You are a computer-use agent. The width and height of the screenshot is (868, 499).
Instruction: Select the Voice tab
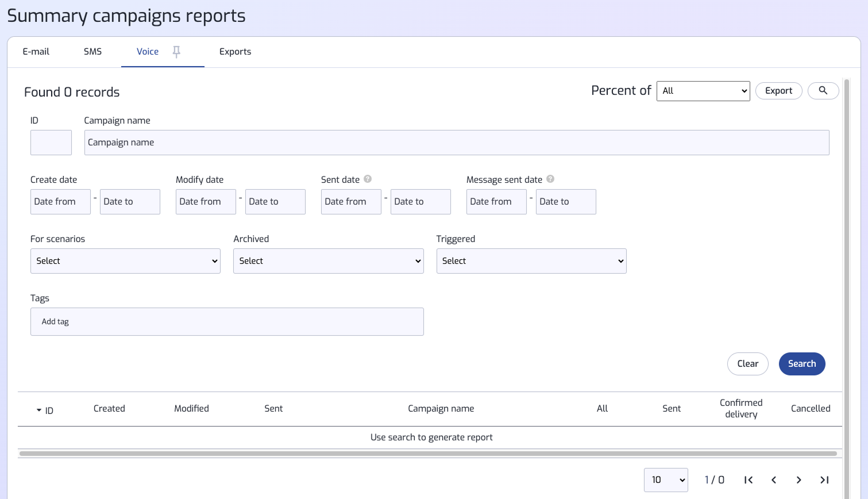click(x=148, y=52)
